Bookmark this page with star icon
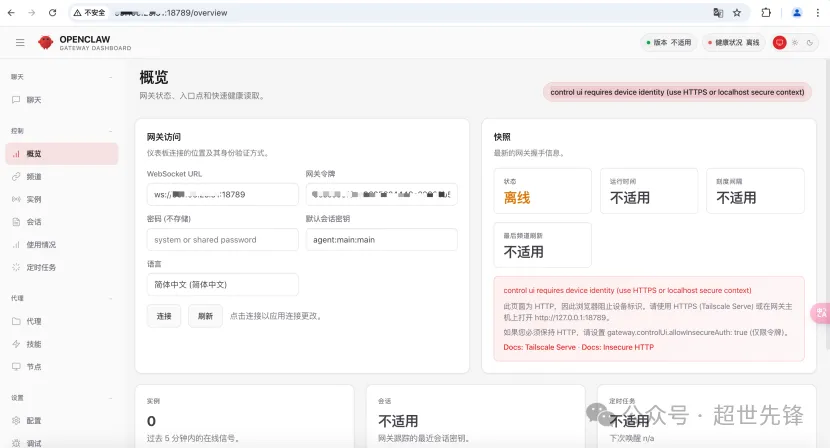The width and height of the screenshot is (830, 448). coord(737,13)
